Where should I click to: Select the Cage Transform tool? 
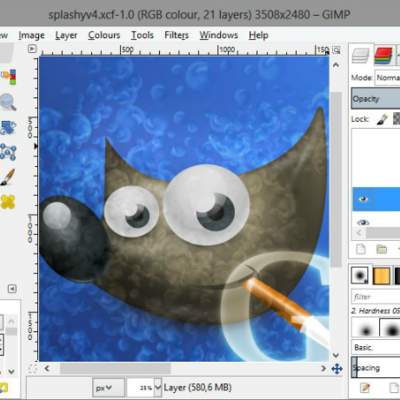(8, 152)
